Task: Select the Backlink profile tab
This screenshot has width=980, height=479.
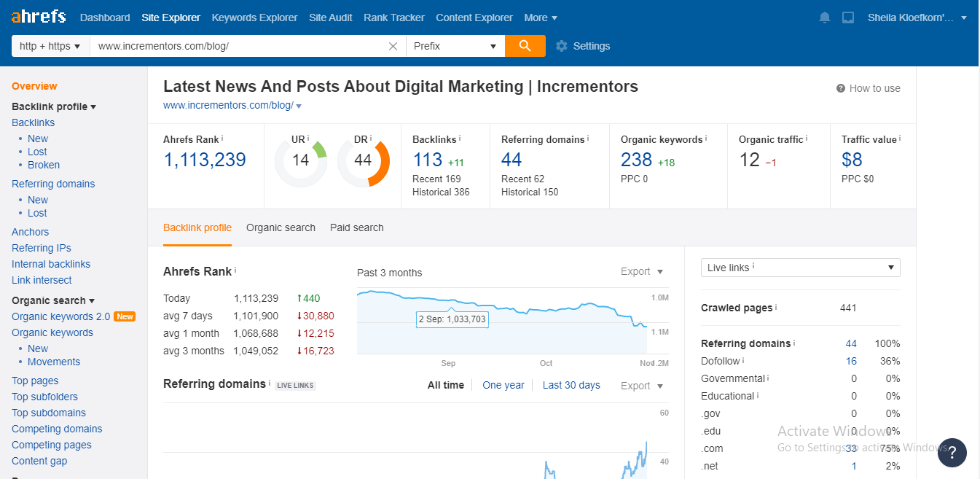Action: click(197, 227)
